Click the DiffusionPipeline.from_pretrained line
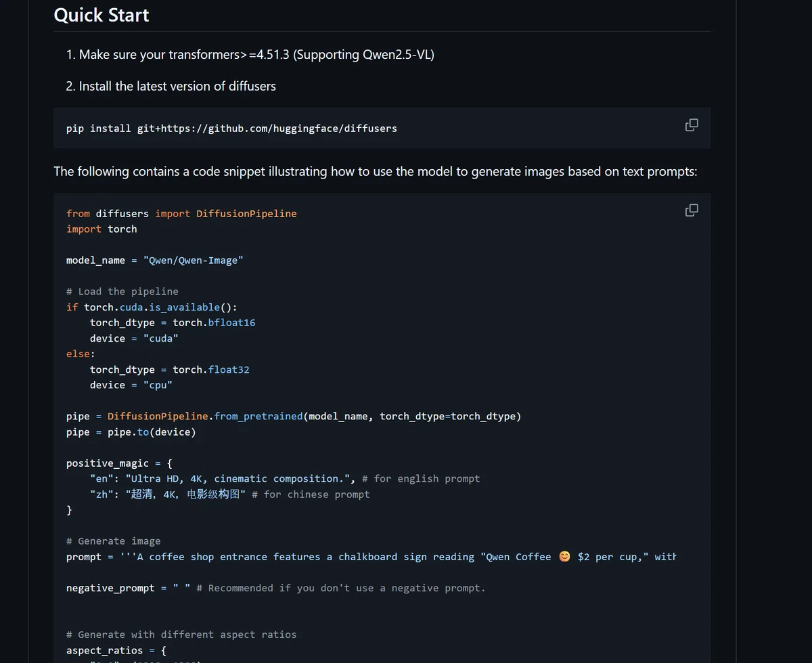Viewport: 812px width, 663px height. tap(294, 415)
